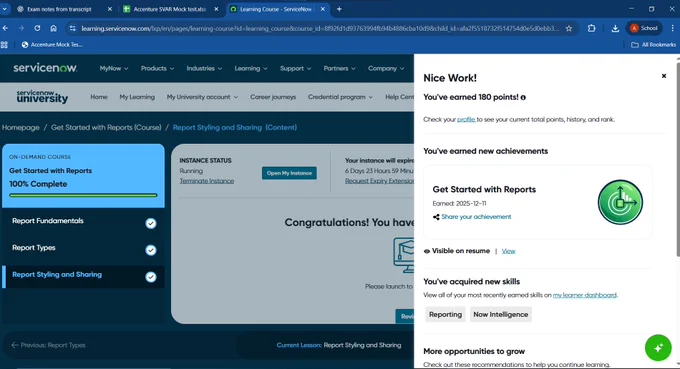The image size is (680, 369).
Task: Expand the Learning menu
Action: pos(251,69)
